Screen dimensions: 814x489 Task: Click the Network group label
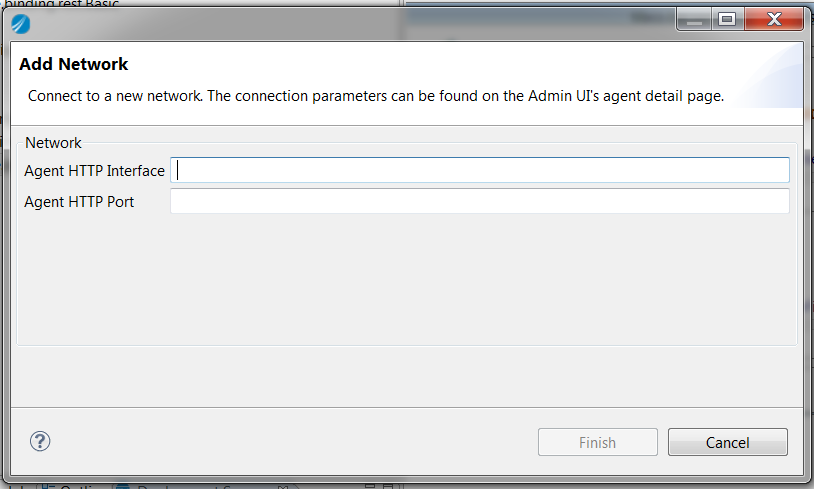click(53, 143)
